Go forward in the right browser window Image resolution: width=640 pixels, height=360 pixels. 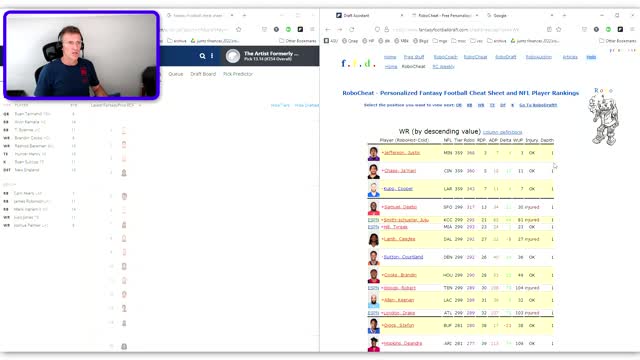(340, 29)
